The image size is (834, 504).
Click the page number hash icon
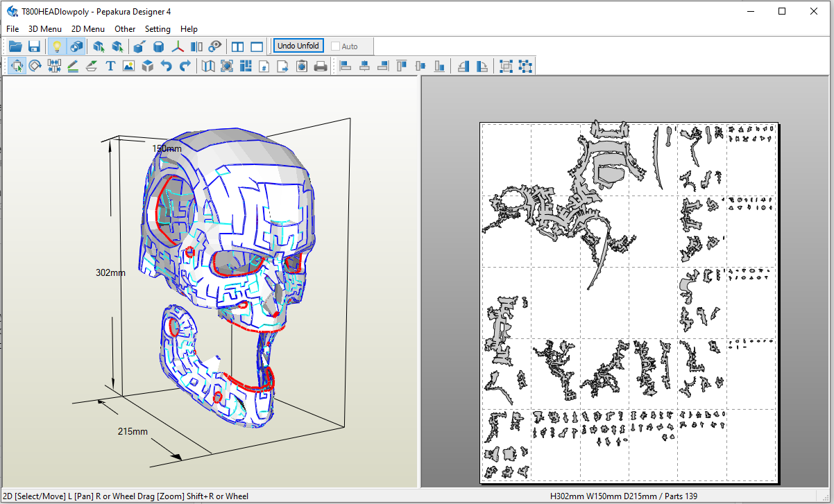pyautogui.click(x=264, y=66)
